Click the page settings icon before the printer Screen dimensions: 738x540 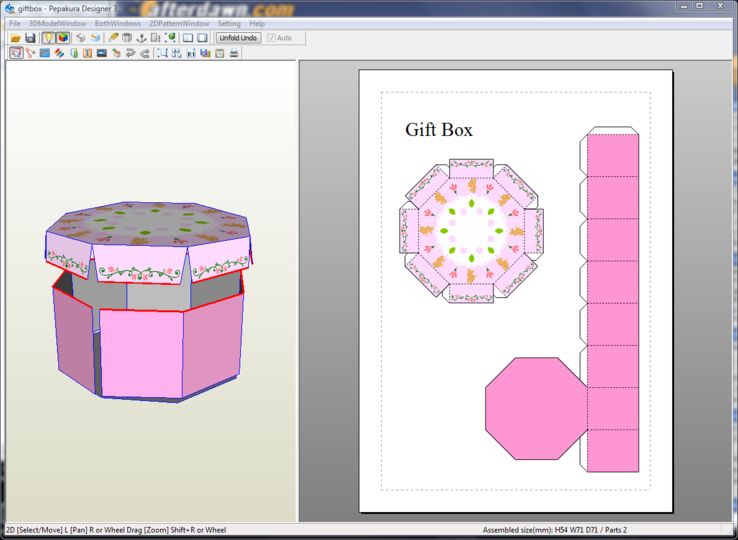click(219, 53)
